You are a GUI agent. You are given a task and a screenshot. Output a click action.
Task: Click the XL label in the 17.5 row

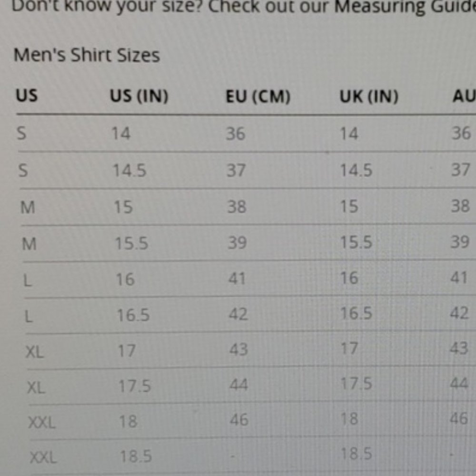(36, 387)
